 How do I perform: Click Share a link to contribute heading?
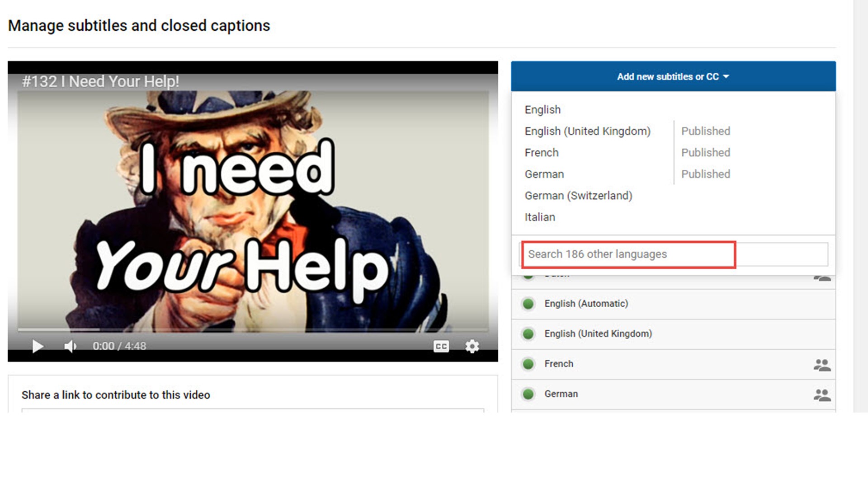116,395
